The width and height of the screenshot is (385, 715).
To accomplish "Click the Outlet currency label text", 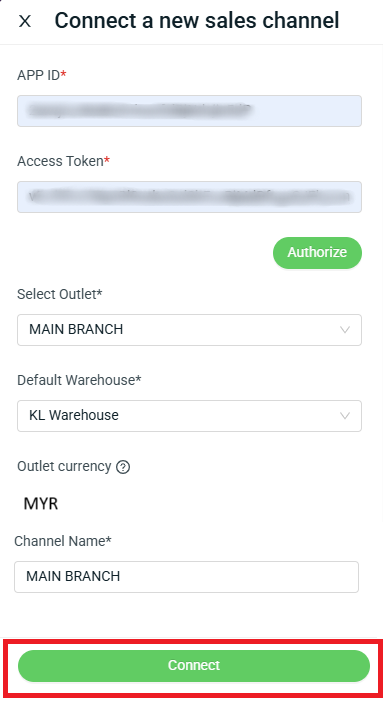I will pos(64,466).
